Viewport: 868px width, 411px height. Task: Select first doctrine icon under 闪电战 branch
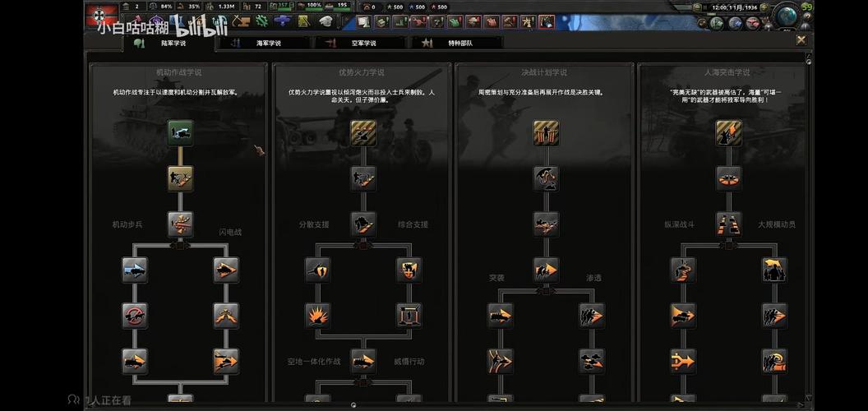point(225,269)
